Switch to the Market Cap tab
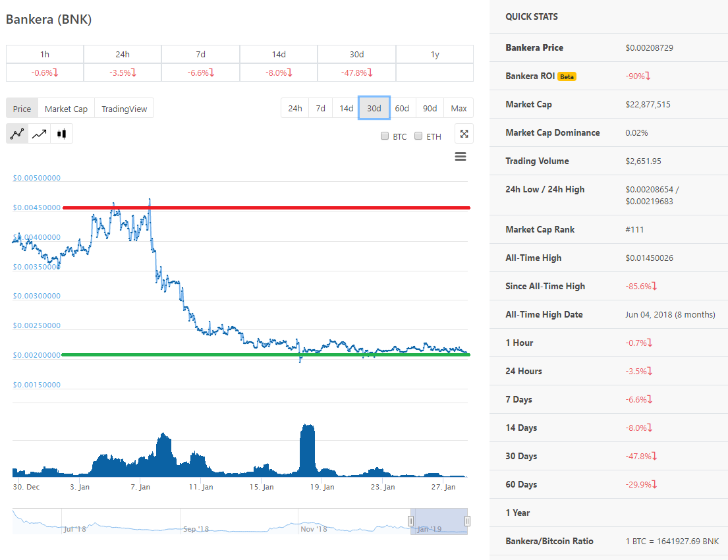The height and width of the screenshot is (560, 728). point(66,109)
